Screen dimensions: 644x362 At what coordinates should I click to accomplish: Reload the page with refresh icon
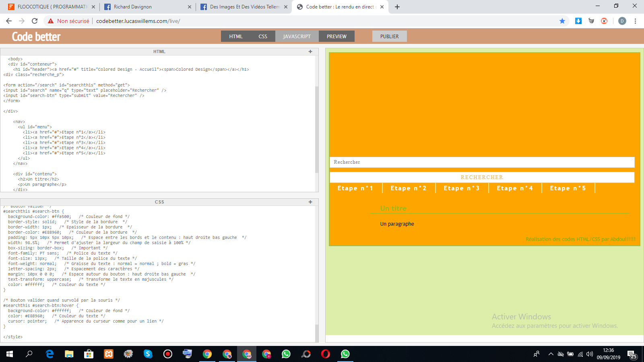tap(35, 21)
